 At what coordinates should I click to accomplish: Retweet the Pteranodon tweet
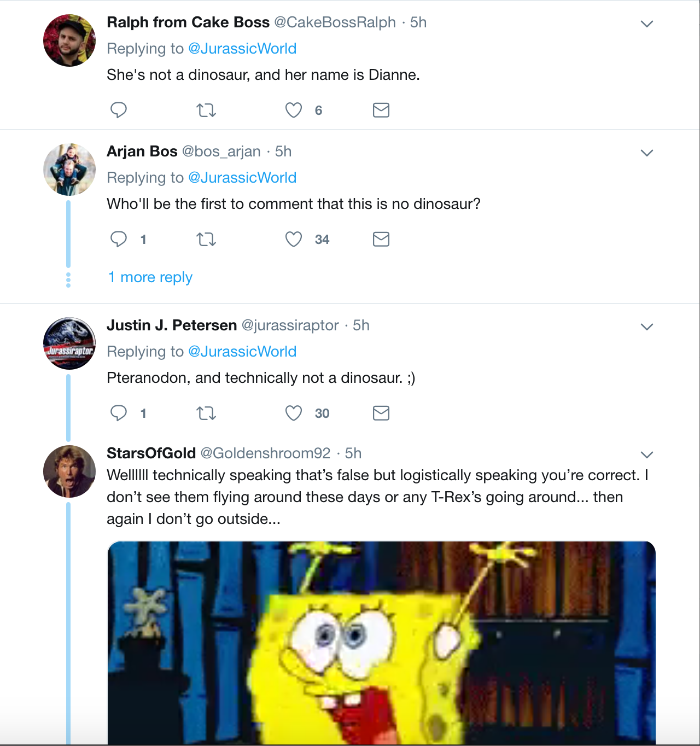(x=206, y=413)
